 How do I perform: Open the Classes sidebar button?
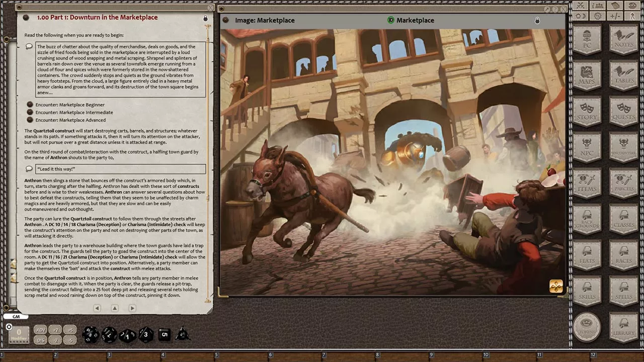click(624, 219)
